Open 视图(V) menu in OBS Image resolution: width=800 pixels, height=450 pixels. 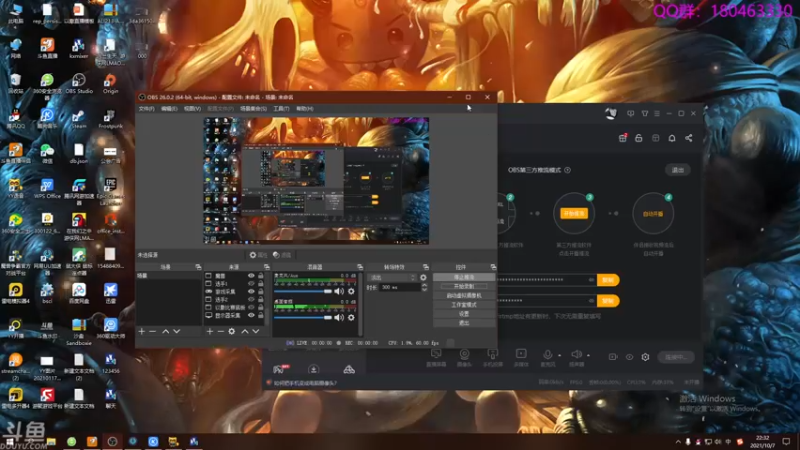[x=192, y=109]
